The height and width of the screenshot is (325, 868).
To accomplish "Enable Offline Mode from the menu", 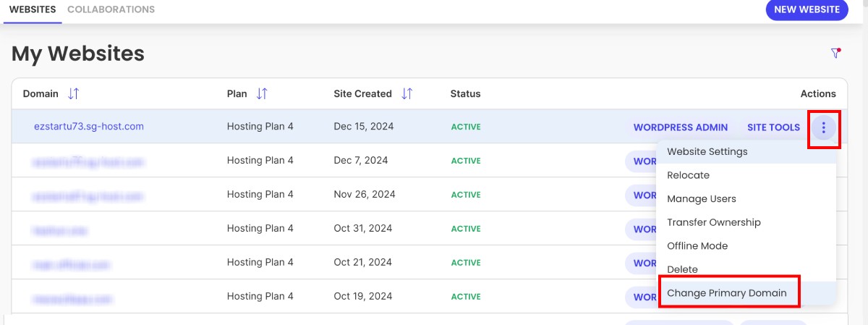I will point(697,246).
